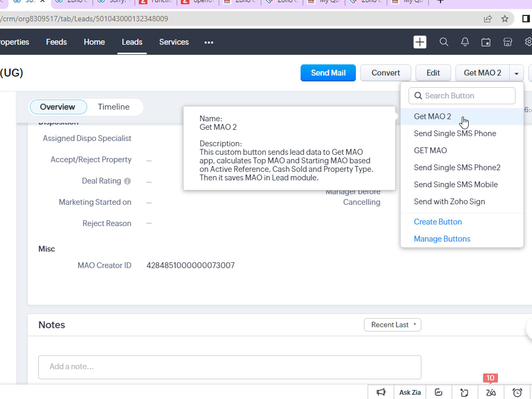532x399 pixels.
Task: Click Ask Zia in bottom bar
Action: click(x=410, y=392)
